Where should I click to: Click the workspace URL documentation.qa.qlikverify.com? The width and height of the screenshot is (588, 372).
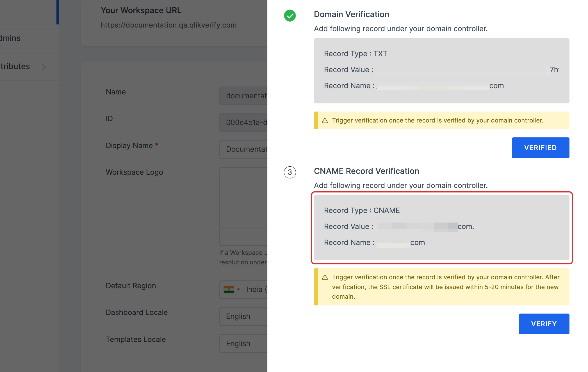[168, 25]
